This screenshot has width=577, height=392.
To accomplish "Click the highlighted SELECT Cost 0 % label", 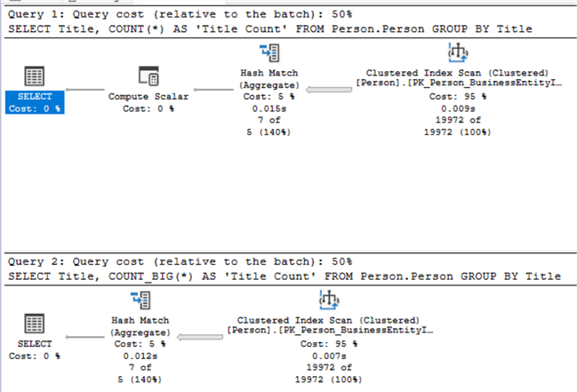I will 35,102.
